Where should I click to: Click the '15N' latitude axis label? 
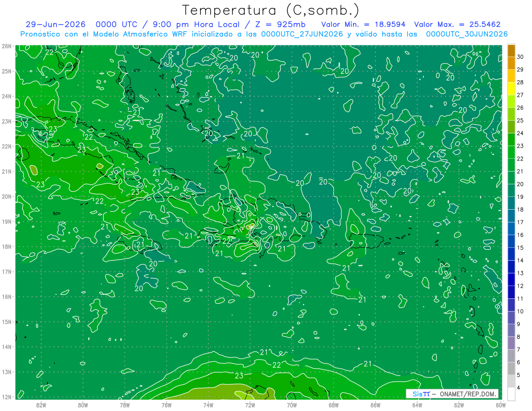pos(7,322)
